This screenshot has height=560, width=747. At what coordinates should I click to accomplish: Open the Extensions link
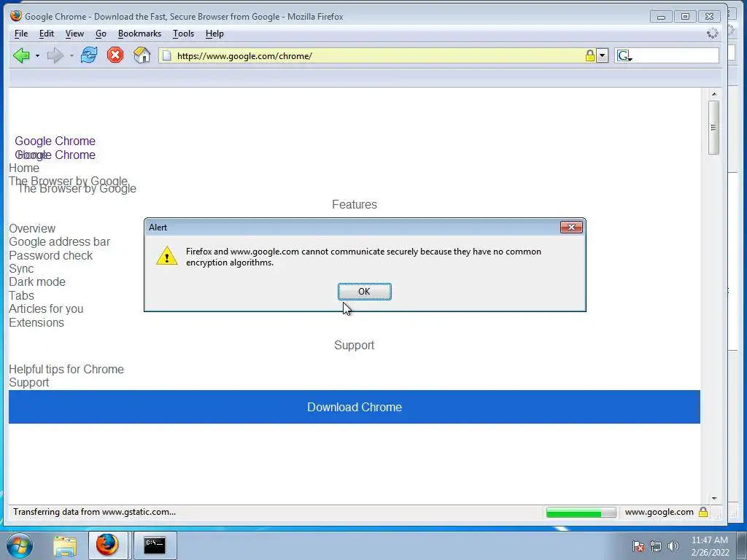(x=36, y=322)
